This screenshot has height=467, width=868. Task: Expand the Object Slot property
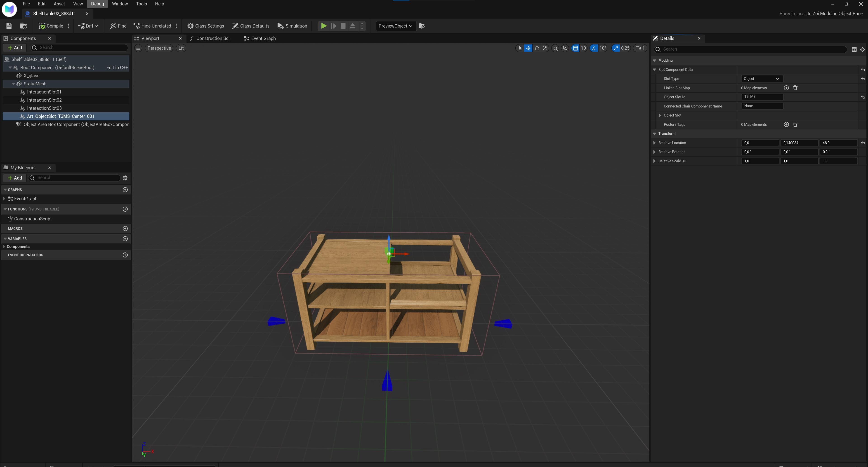pyautogui.click(x=660, y=115)
